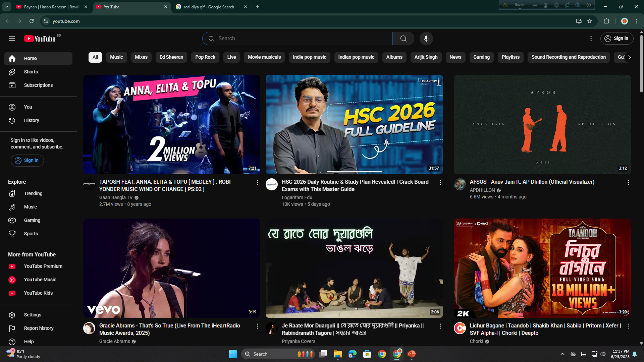This screenshot has height=362, width=644.
Task: Open Settings in the sidebar
Action: click(38, 315)
